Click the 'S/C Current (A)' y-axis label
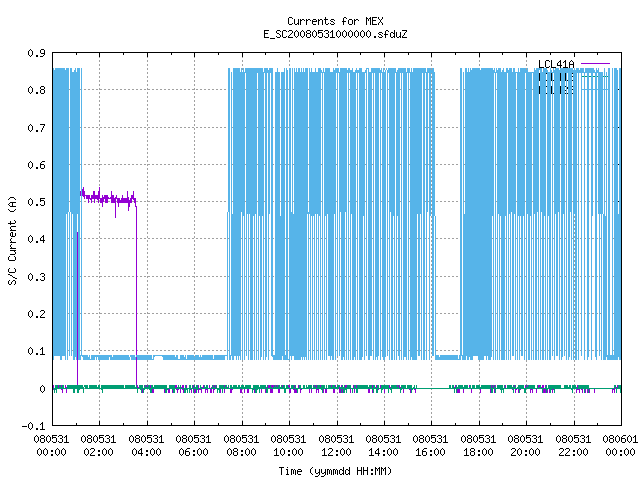Viewport: 640px width, 480px height. pos(13,241)
